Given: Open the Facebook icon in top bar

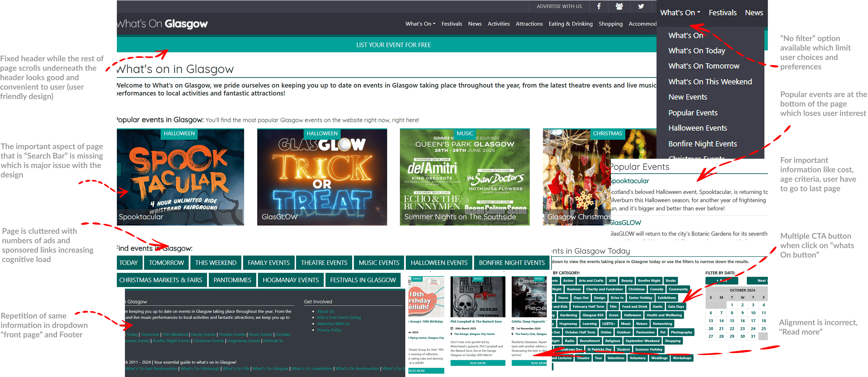Looking at the screenshot, I should [x=599, y=6].
